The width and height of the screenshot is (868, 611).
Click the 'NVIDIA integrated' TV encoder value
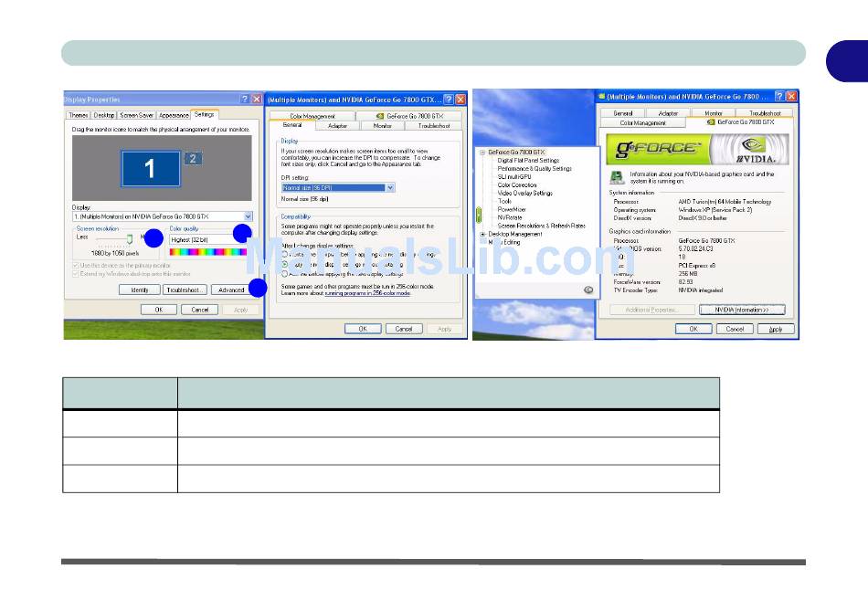click(x=700, y=290)
